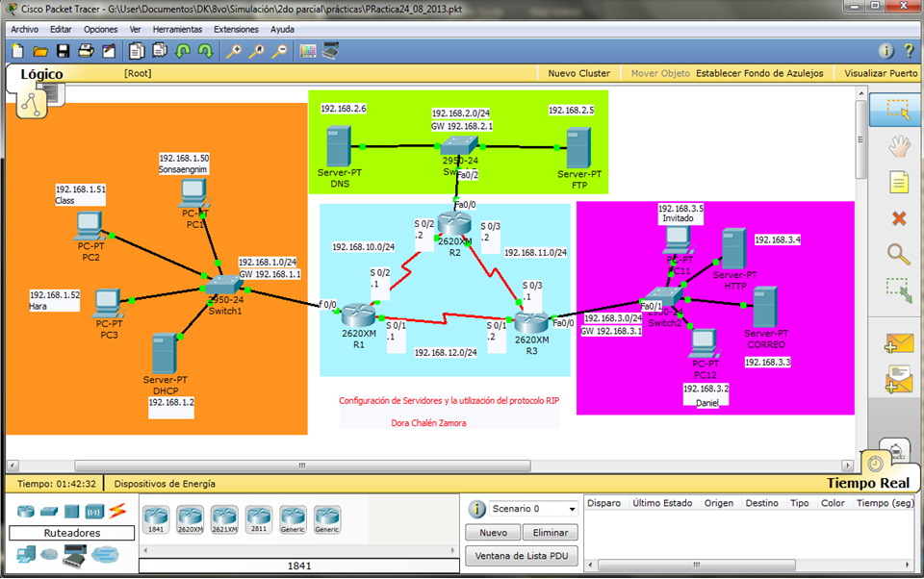Image resolution: width=924 pixels, height=579 pixels.
Task: Undo the last action in toolbar
Action: click(x=183, y=51)
